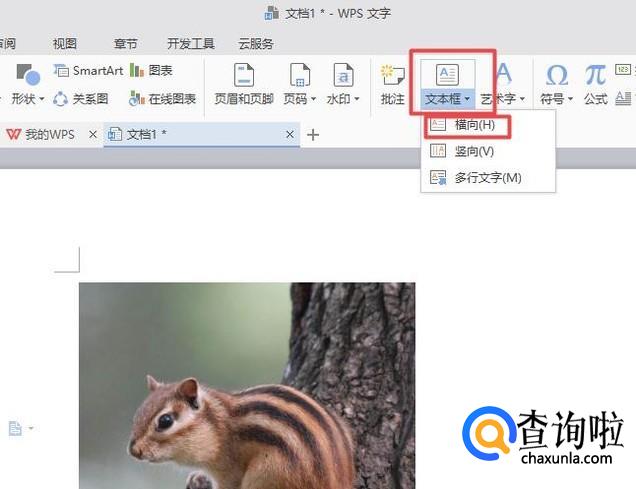The width and height of the screenshot is (636, 489).
Task: Expand the 水印 dropdown arrow
Action: coord(357,99)
